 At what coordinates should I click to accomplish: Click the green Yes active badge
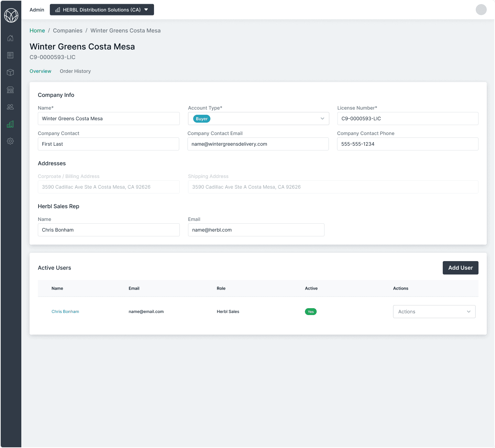(x=311, y=312)
